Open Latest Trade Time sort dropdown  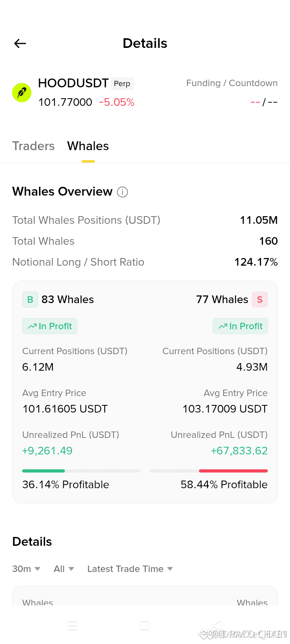pyautogui.click(x=130, y=569)
